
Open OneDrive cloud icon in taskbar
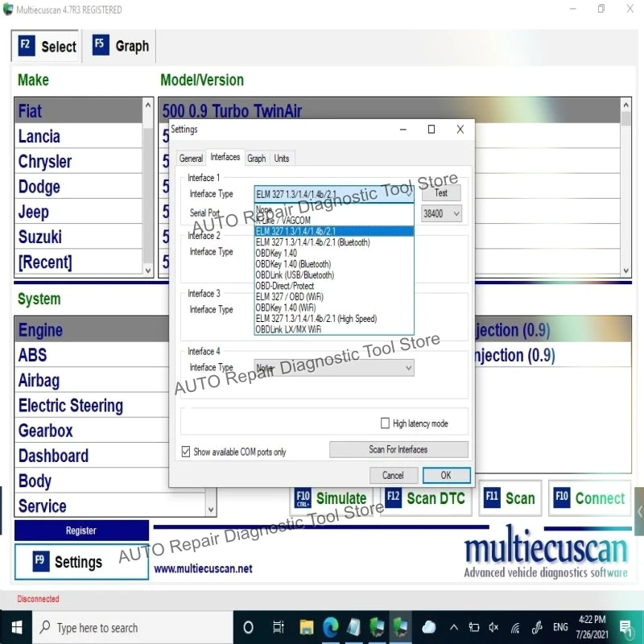428,627
